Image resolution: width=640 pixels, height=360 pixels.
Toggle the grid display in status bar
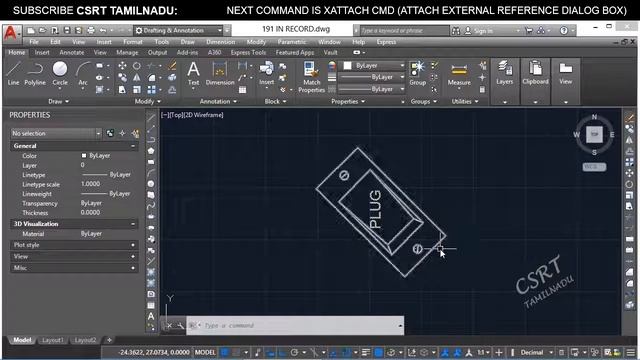(224, 352)
